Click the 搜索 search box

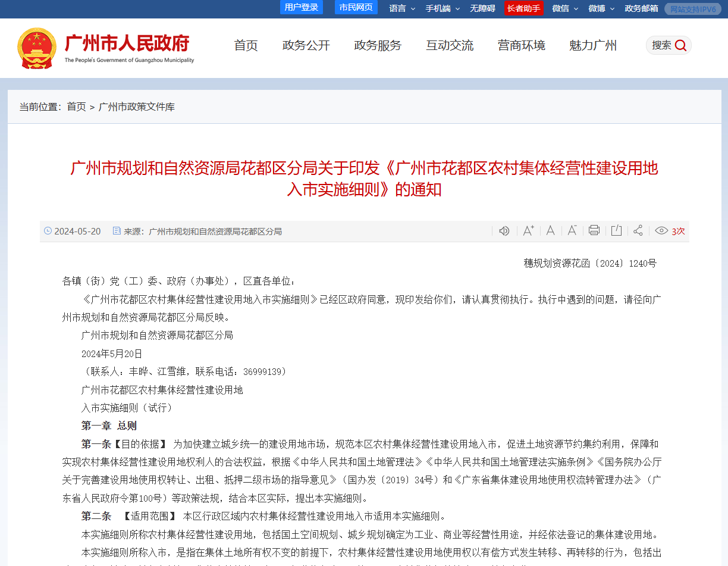click(x=669, y=45)
